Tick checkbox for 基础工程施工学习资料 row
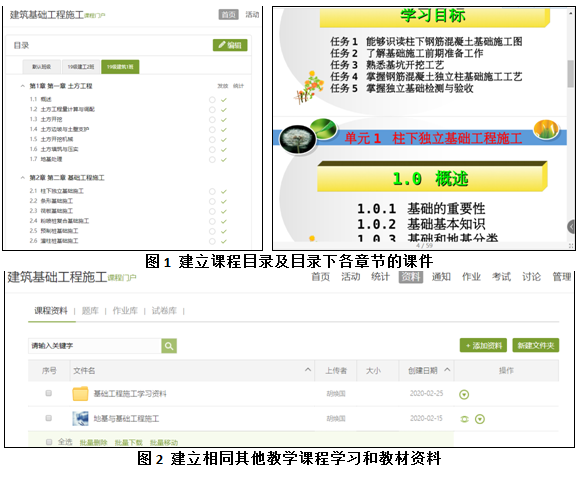Viewport: 582px width, 477px height. coord(49,393)
